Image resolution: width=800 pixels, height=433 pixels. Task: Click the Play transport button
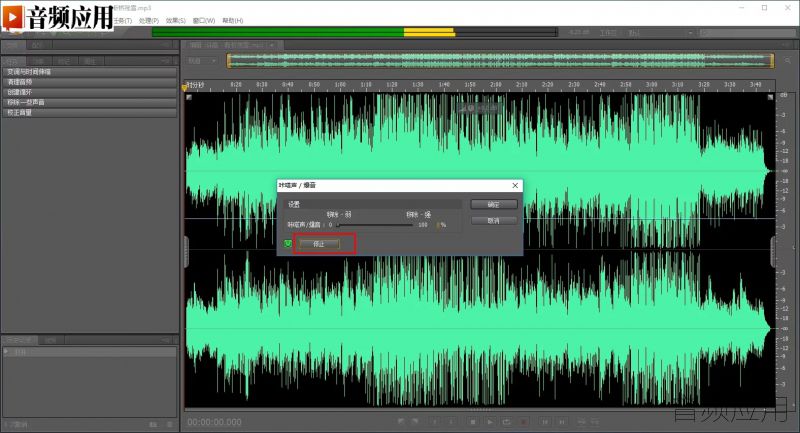[490, 422]
